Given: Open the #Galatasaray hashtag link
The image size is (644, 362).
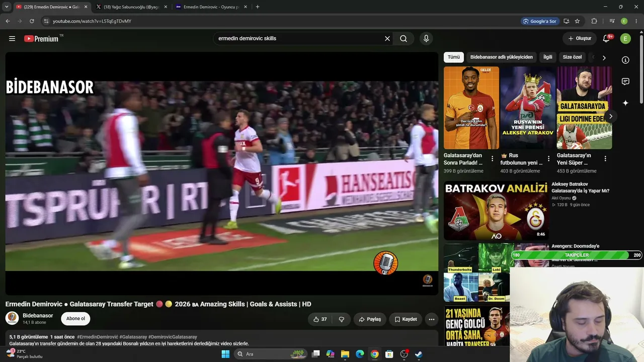Looking at the screenshot, I should coord(133,337).
